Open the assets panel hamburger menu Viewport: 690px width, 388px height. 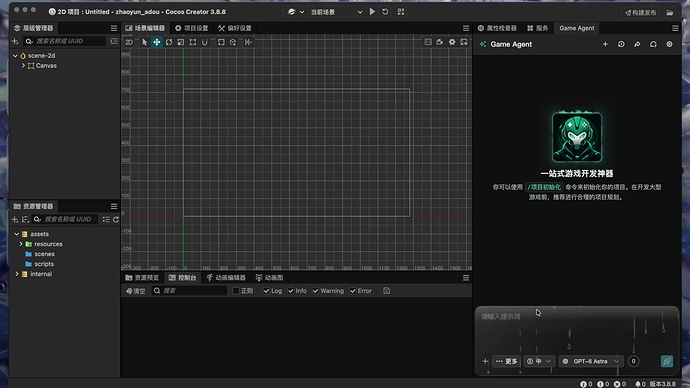coord(114,206)
